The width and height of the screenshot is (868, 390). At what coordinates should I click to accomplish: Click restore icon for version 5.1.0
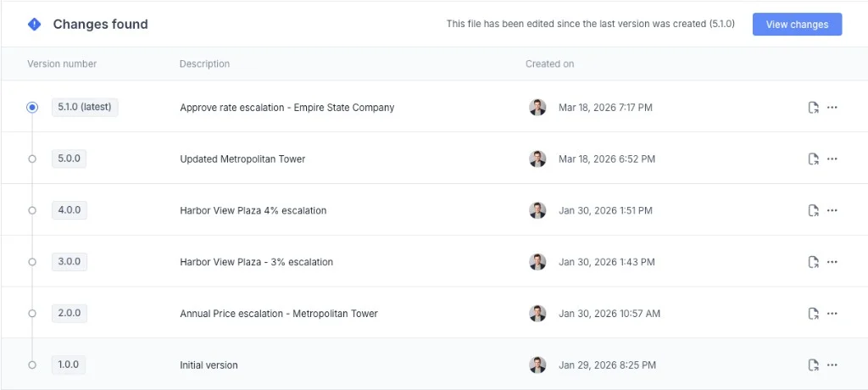click(813, 108)
